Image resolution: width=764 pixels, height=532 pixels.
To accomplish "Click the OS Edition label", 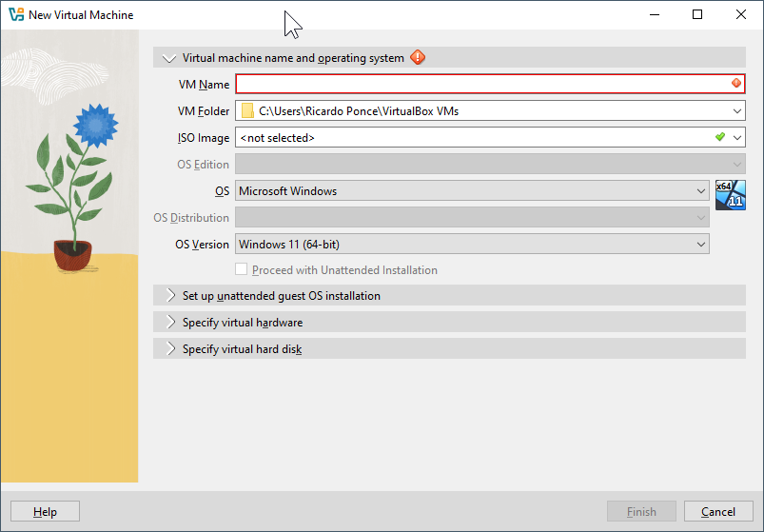I will click(203, 165).
